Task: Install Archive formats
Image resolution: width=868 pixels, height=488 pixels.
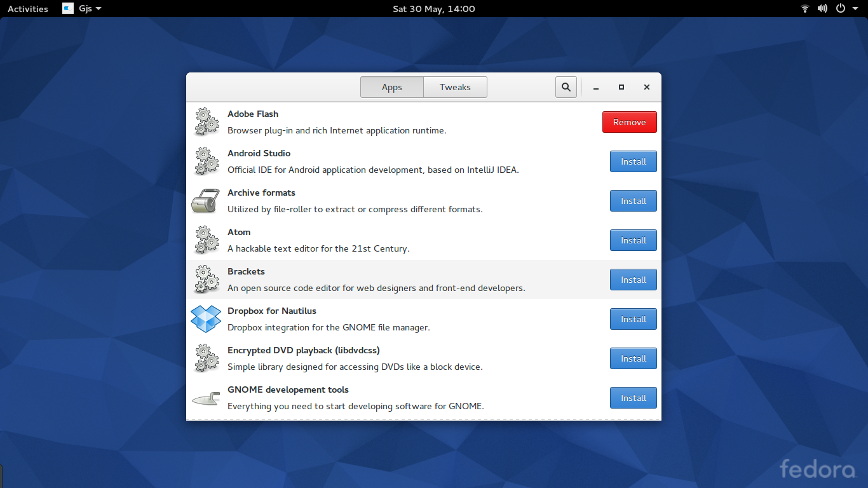Action: (x=634, y=201)
